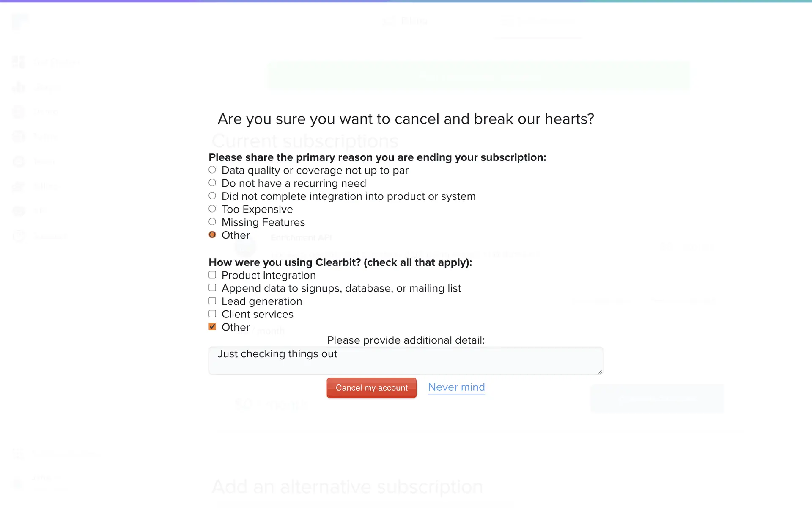Check the 'Client services' usage option

[x=212, y=314]
